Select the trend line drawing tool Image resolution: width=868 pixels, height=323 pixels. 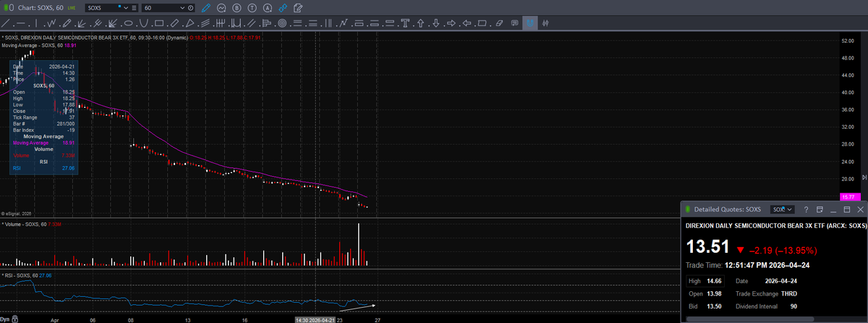(x=5, y=24)
